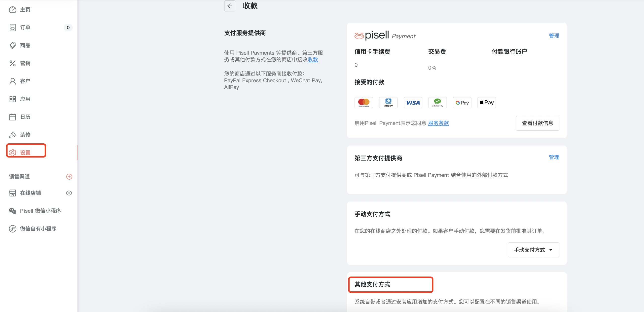The width and height of the screenshot is (644, 312).
Task: Select 应用 in the sidebar
Action: [25, 99]
